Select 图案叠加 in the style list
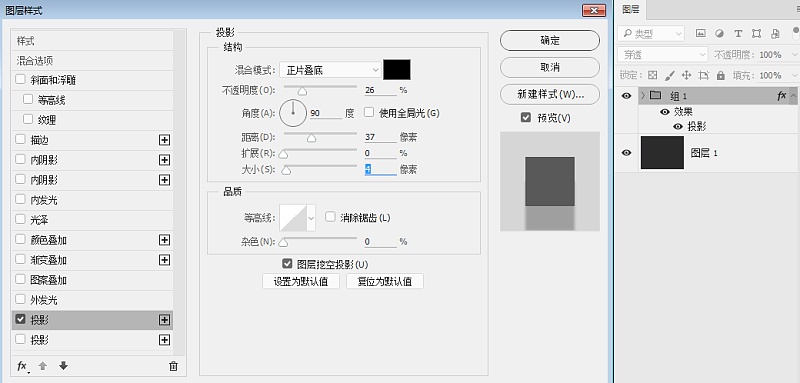This screenshot has height=383, width=800. click(92, 280)
